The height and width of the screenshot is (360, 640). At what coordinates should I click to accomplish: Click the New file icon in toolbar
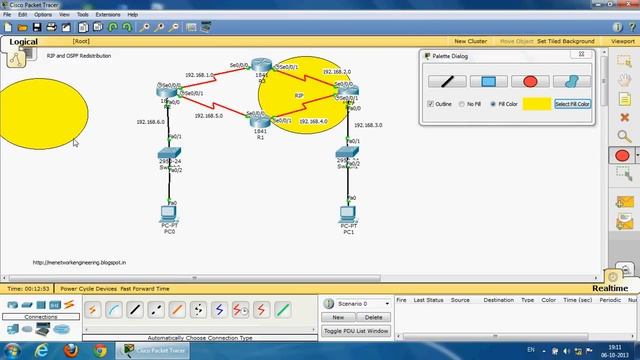8,27
